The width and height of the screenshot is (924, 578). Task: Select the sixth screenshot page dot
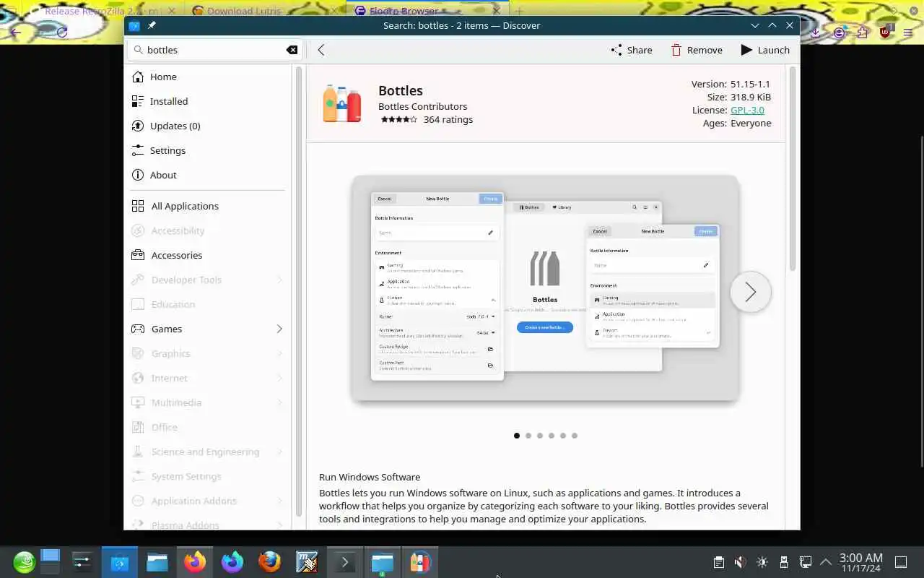tap(575, 436)
